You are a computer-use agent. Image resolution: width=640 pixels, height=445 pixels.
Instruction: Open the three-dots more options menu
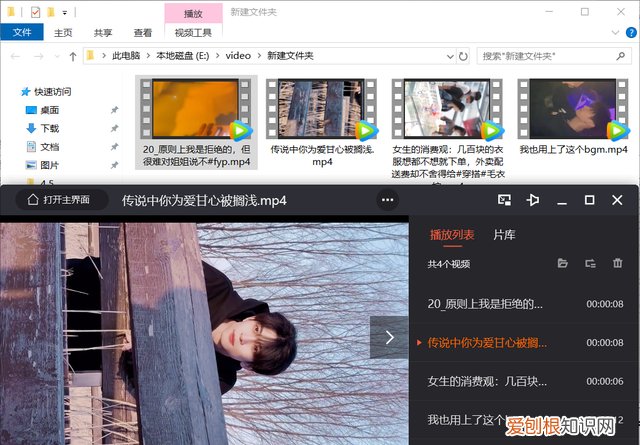pos(387,200)
